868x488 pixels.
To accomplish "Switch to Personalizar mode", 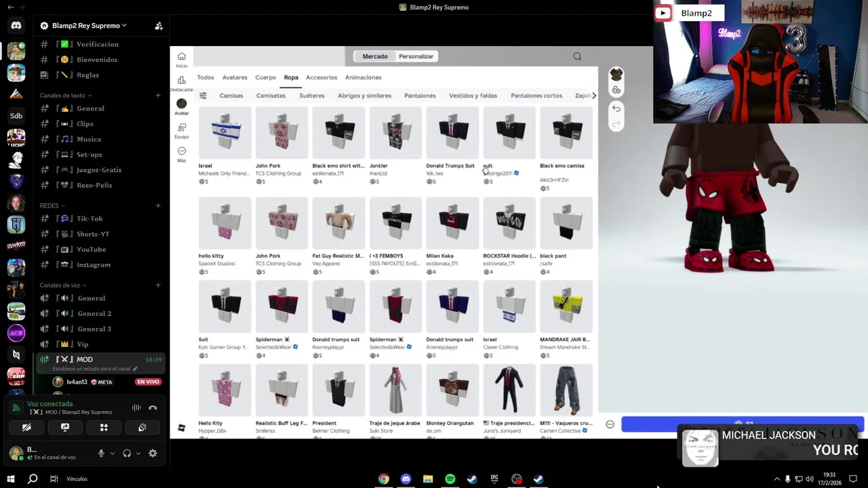I will tap(416, 56).
